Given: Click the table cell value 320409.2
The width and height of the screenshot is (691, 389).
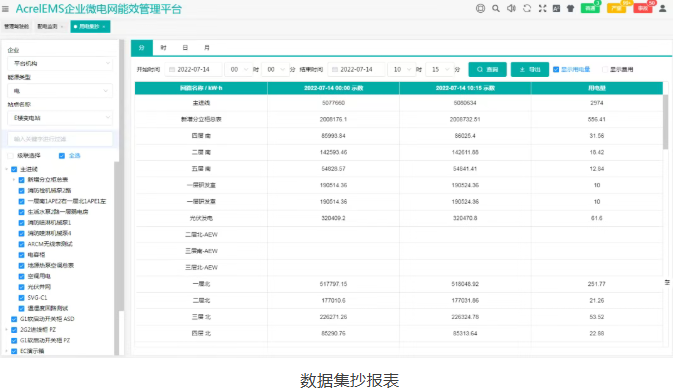Looking at the screenshot, I should (333, 218).
